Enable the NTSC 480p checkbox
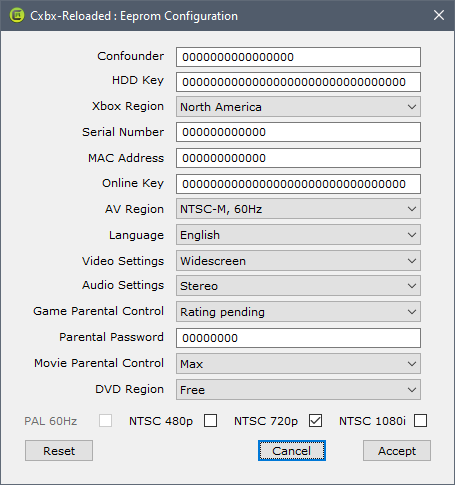Image resolution: width=455 pixels, height=485 pixels. pyautogui.click(x=211, y=421)
